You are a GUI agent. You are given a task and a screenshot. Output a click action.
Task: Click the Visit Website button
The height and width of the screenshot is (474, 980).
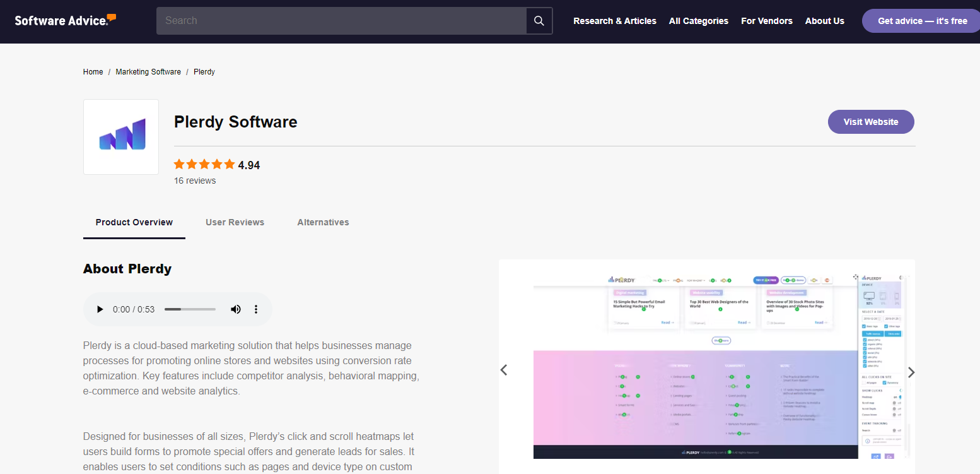[871, 122]
